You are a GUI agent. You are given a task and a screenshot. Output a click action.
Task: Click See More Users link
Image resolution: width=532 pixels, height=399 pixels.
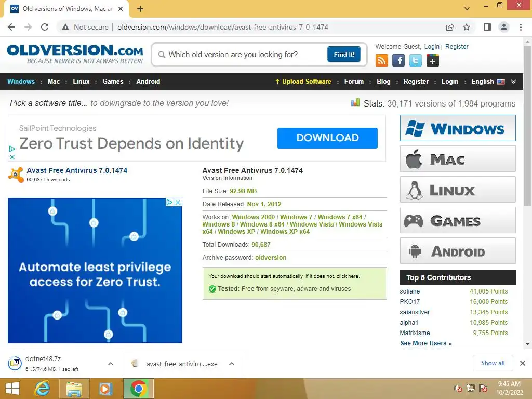coord(426,343)
